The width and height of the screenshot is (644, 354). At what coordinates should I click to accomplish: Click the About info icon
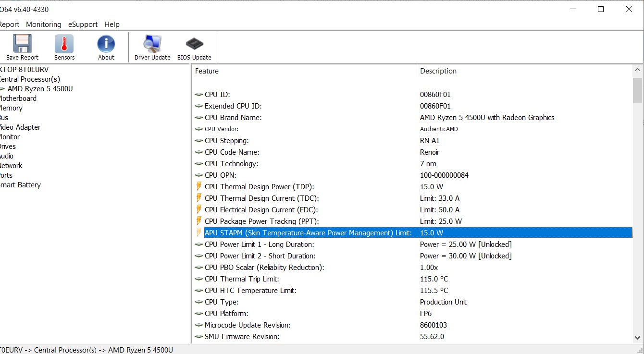point(106,44)
